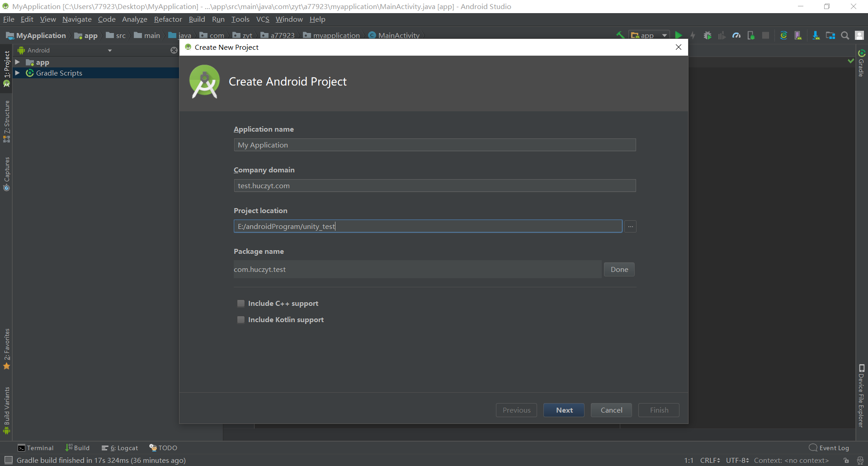Viewport: 868px width, 466px height.
Task: Click the inspection profile icon in status bar
Action: (x=860, y=460)
